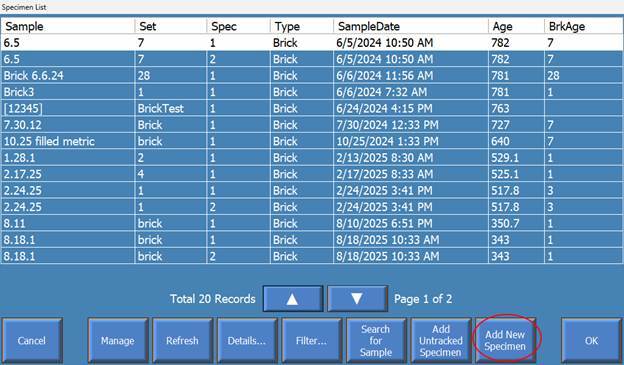Go to previous page with up arrow

[292, 299]
